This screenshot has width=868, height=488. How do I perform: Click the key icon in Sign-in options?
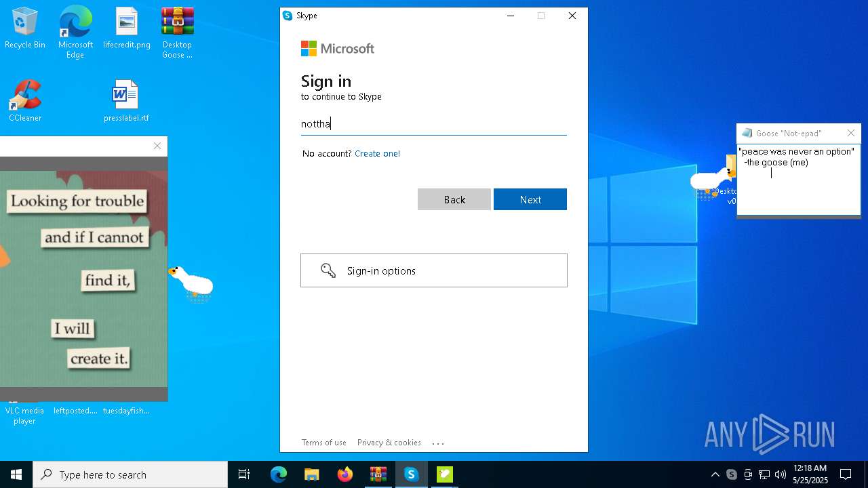328,270
